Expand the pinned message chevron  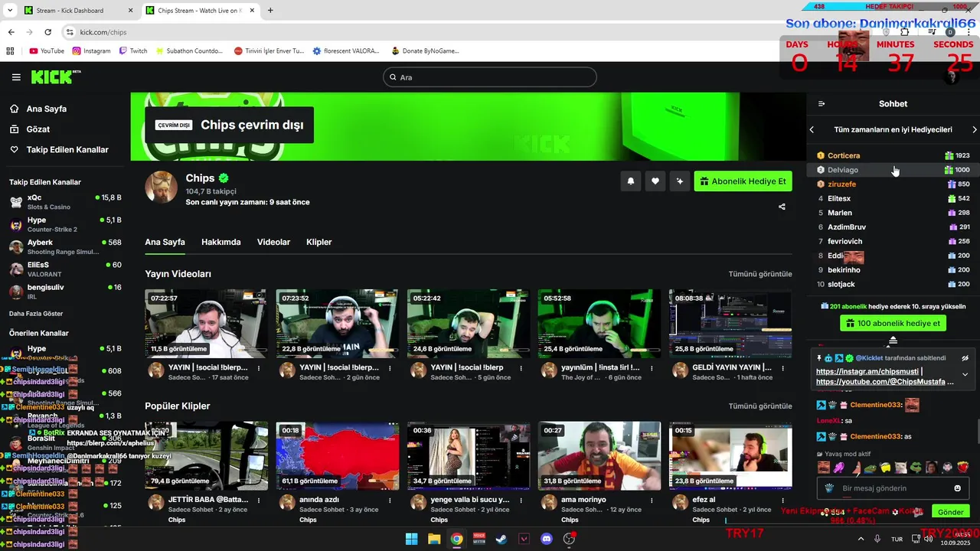[965, 375]
